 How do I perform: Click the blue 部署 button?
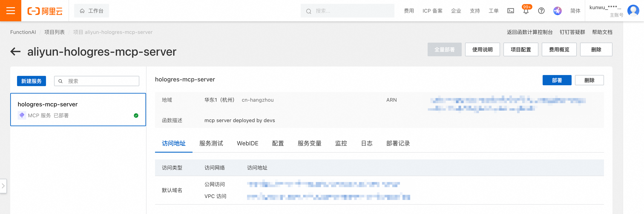pos(557,80)
